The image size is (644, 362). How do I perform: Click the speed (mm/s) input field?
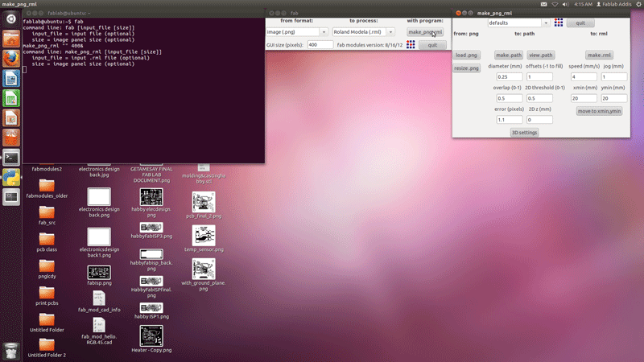point(584,76)
